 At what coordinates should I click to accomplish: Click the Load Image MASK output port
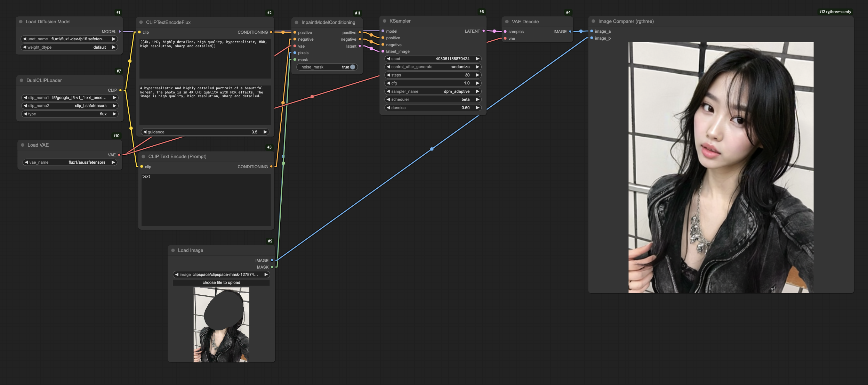(x=272, y=267)
